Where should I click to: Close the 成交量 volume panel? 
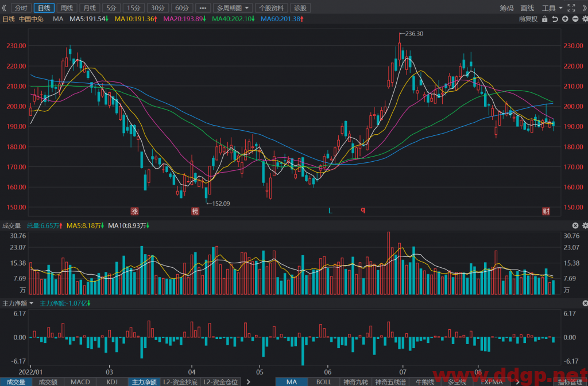click(x=575, y=225)
